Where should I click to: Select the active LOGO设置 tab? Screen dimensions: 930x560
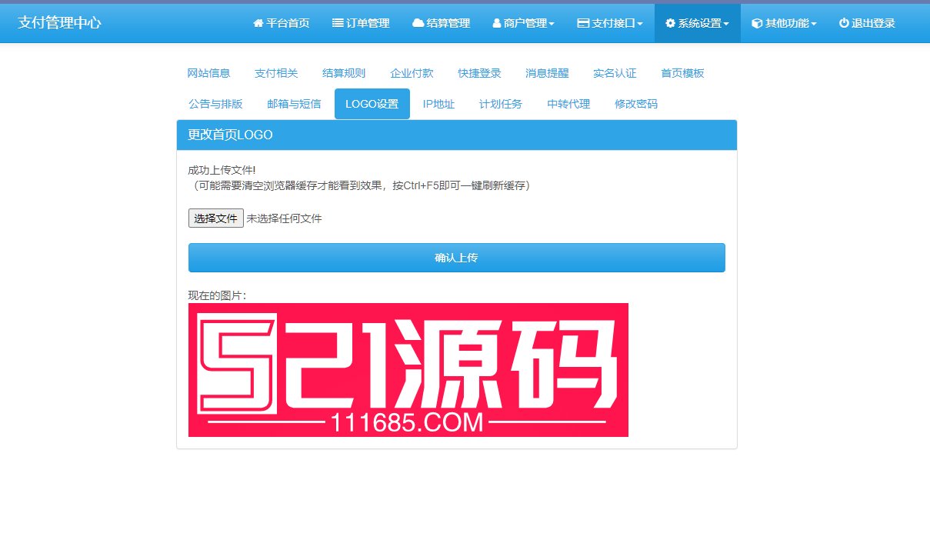pyautogui.click(x=372, y=104)
